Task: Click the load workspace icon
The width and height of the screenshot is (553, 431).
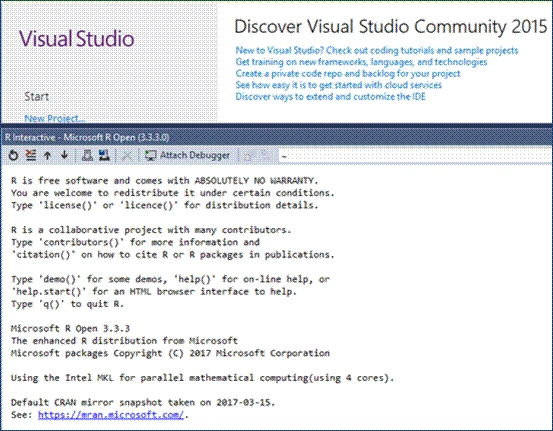Action: [87, 155]
